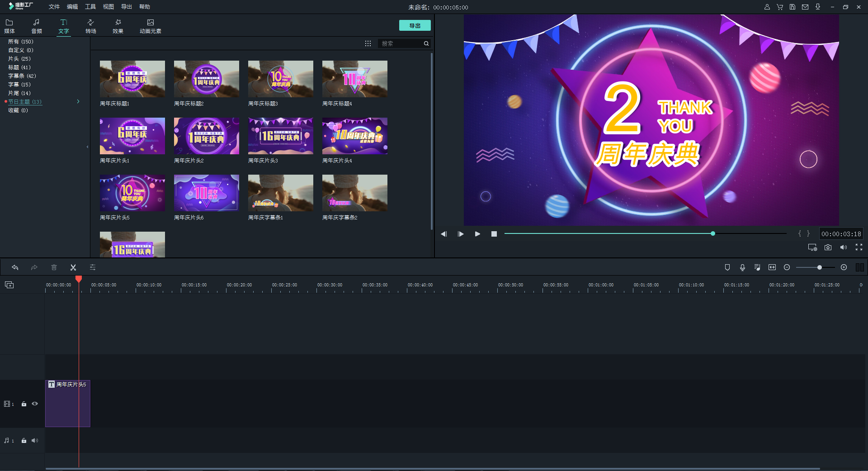The height and width of the screenshot is (471, 868).
Task: Enter fullscreen preview mode
Action: click(859, 247)
